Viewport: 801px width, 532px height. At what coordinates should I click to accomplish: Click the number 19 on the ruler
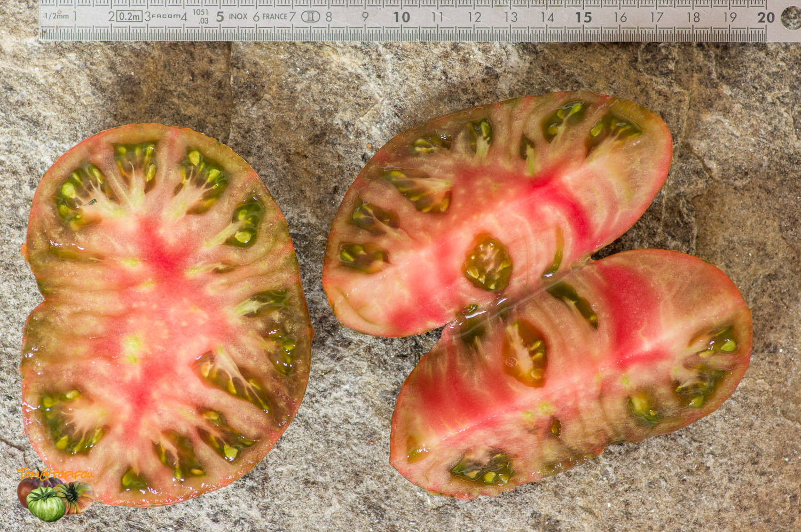click(729, 17)
